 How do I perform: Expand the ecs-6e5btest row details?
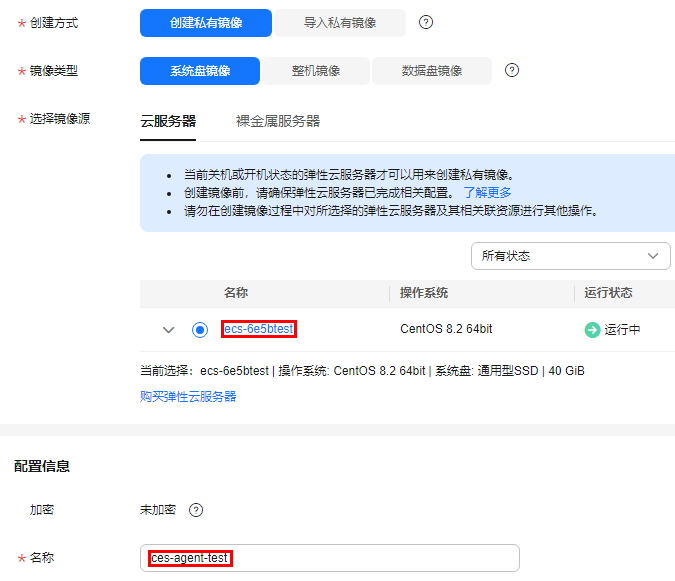coord(168,330)
